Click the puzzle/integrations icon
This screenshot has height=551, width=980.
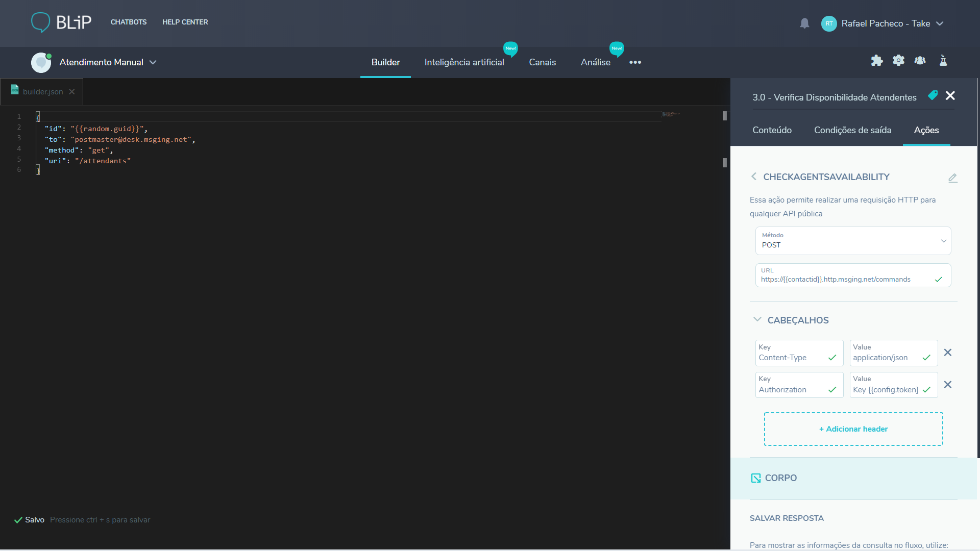click(876, 62)
